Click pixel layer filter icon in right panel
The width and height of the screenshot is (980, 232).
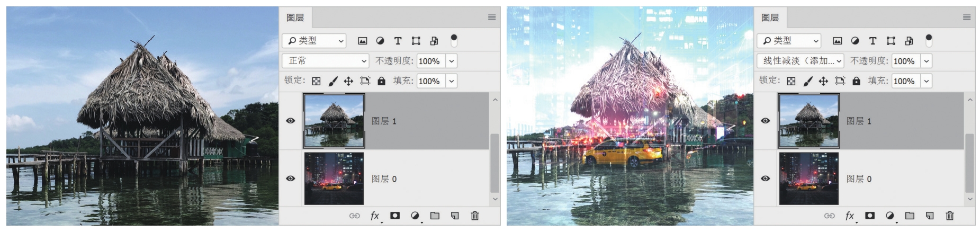click(x=838, y=41)
